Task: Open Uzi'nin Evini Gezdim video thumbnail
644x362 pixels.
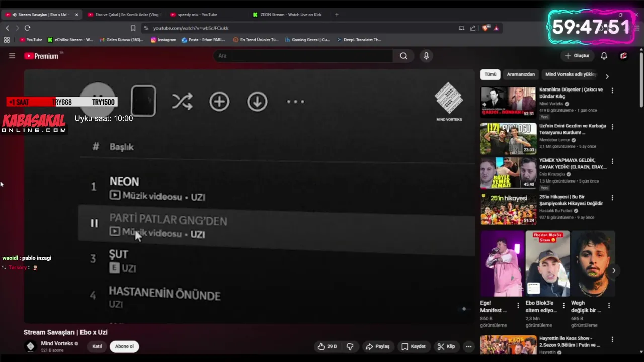Action: 508,139
